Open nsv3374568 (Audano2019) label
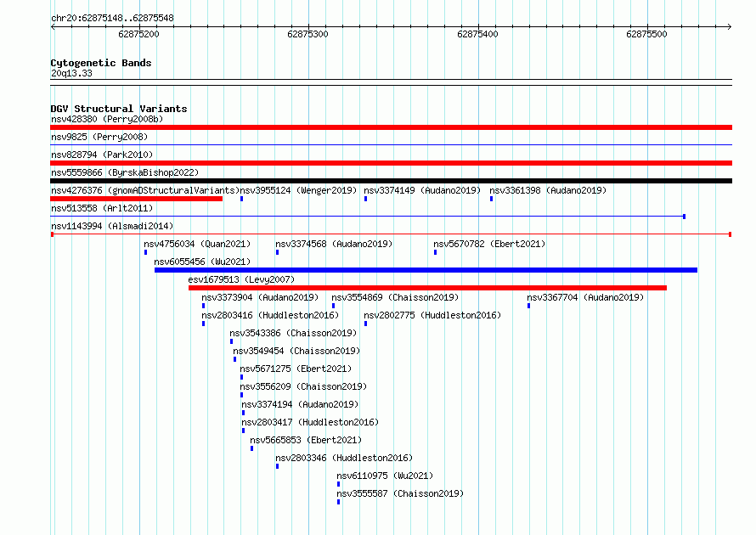The width and height of the screenshot is (756, 535). click(334, 244)
